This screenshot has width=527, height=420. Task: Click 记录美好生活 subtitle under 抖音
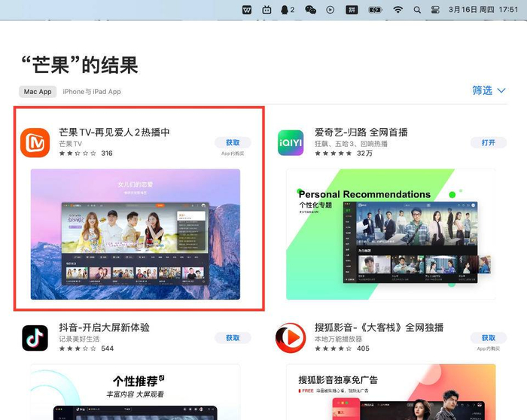(x=79, y=339)
